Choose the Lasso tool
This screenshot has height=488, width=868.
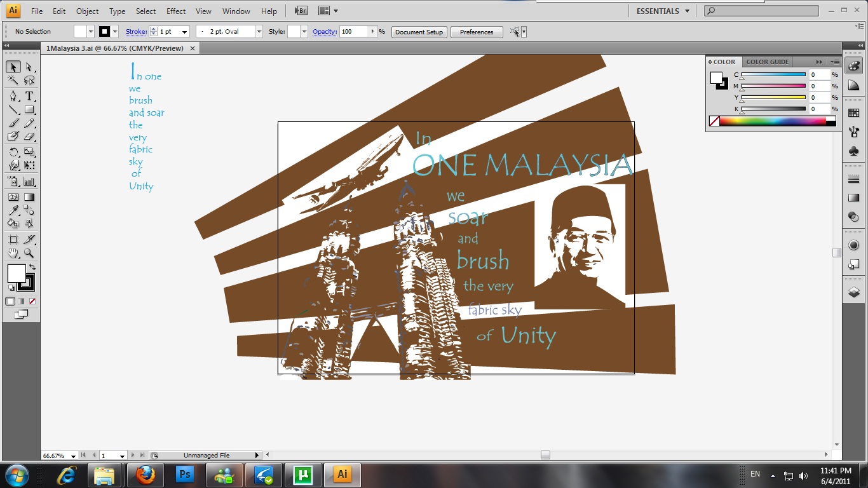29,81
